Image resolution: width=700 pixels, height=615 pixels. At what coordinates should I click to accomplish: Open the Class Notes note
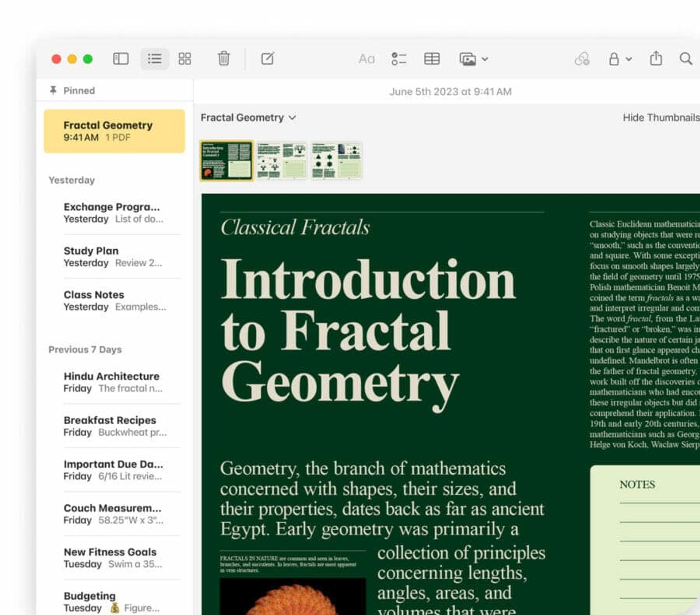pyautogui.click(x=114, y=300)
